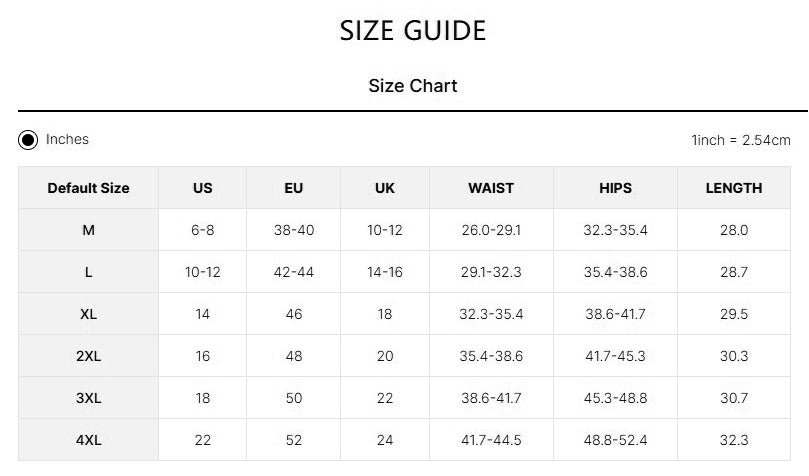Screen dimensions: 809x476
Task: Click the US column header
Action: pos(203,188)
